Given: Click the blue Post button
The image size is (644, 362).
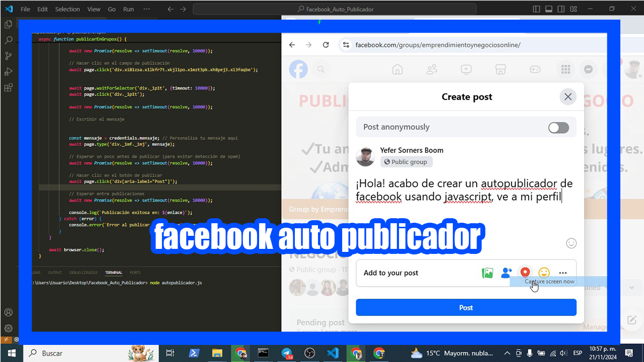Looking at the screenshot, I should (466, 308).
